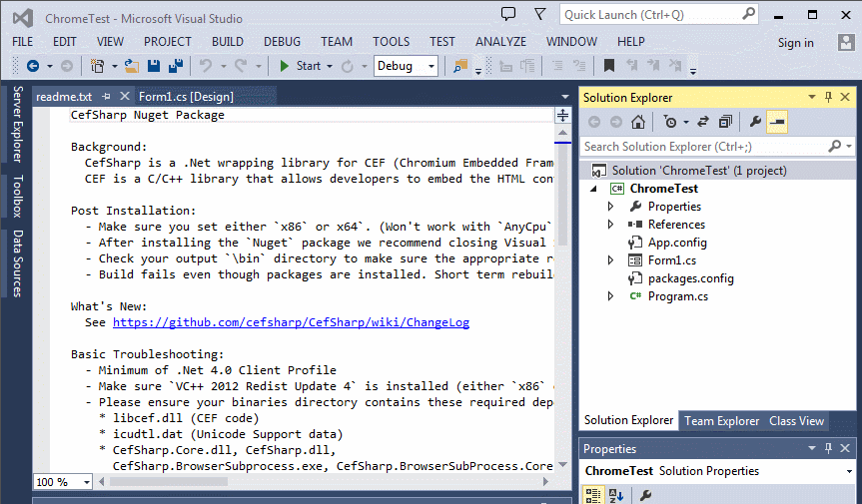Image resolution: width=862 pixels, height=504 pixels.
Task: Click the Save All icon
Action: (x=176, y=66)
